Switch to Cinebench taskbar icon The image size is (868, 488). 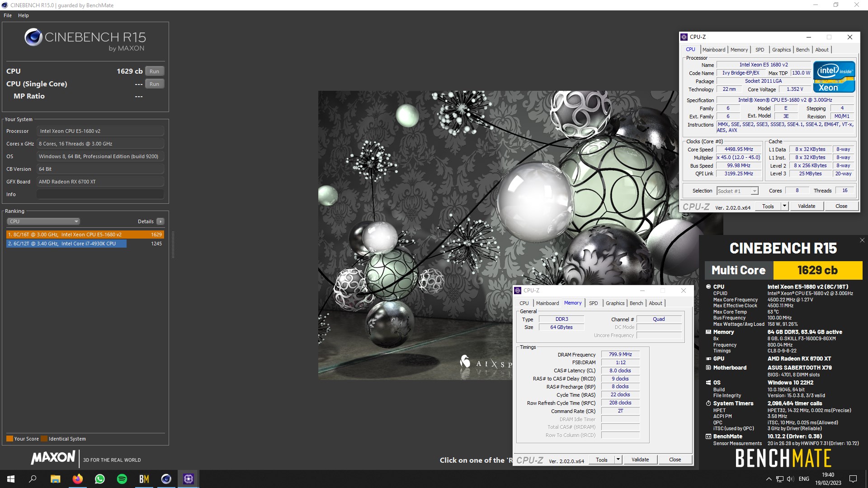pos(166,479)
